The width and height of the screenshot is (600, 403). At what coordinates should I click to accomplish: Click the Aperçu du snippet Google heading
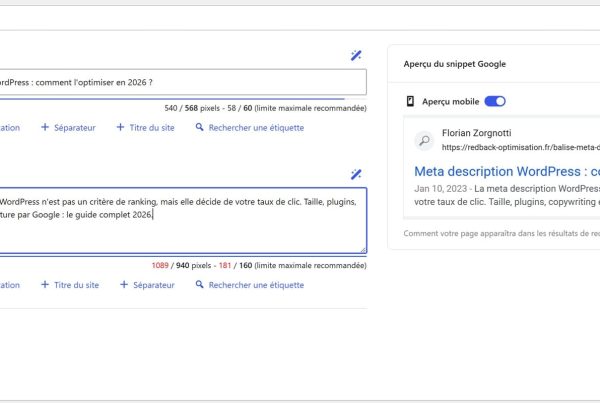pyautogui.click(x=455, y=64)
